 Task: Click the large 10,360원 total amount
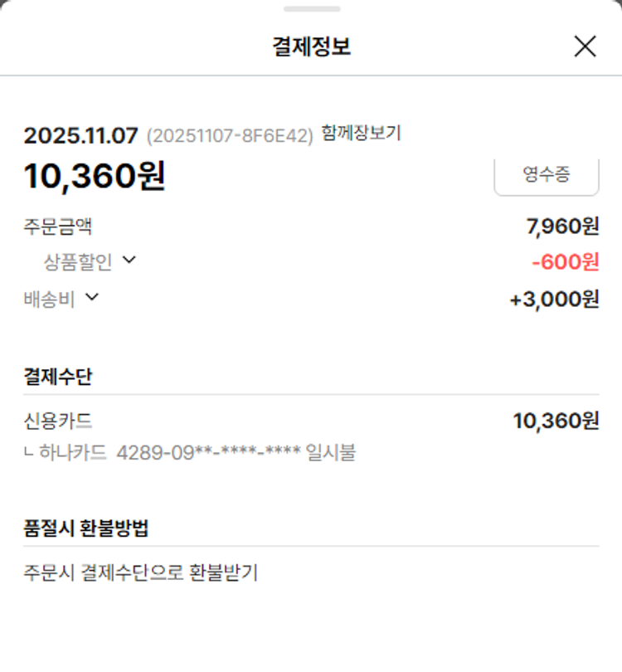click(95, 176)
